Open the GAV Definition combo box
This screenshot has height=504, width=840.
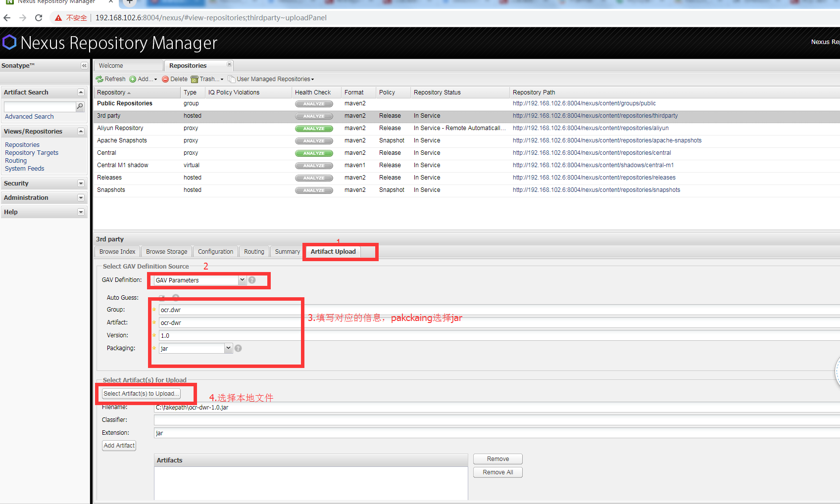(242, 280)
